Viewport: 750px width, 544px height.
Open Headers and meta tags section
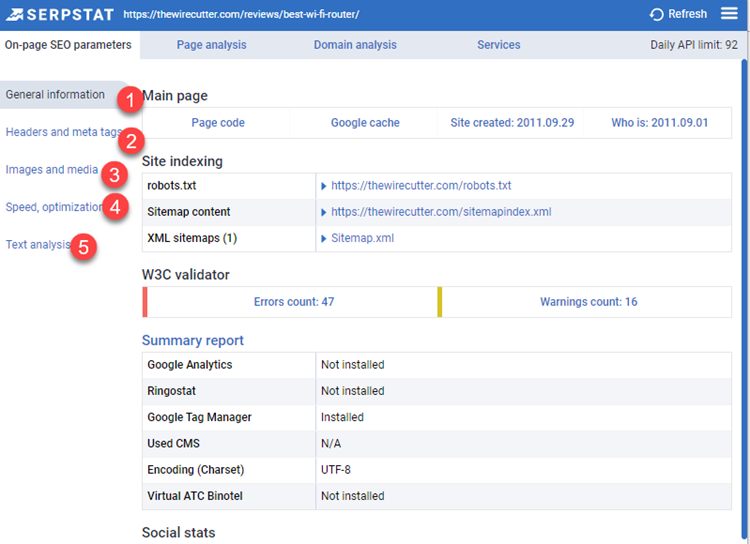pyautogui.click(x=62, y=132)
